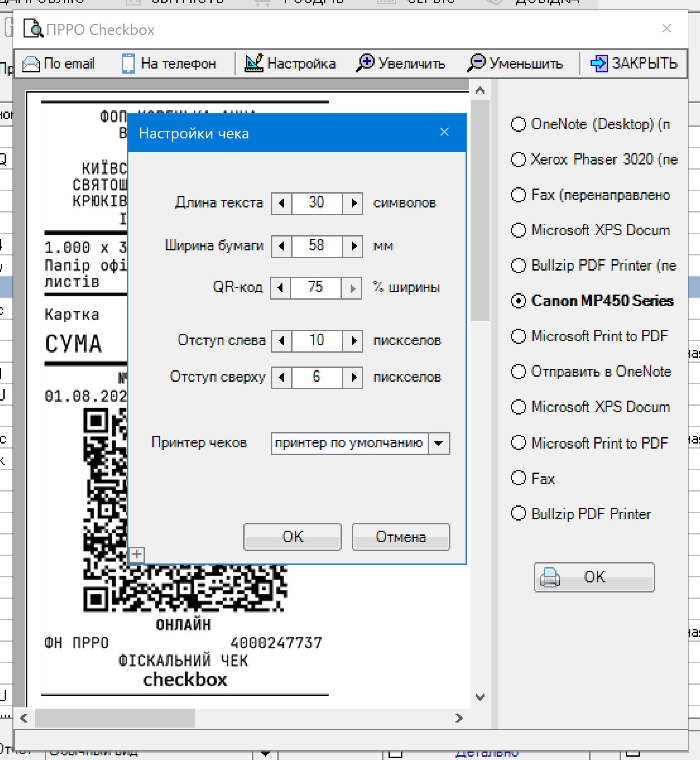Open 'Настройка' settings toolbar icon
Screen dimensions: 700x760
pos(254,64)
